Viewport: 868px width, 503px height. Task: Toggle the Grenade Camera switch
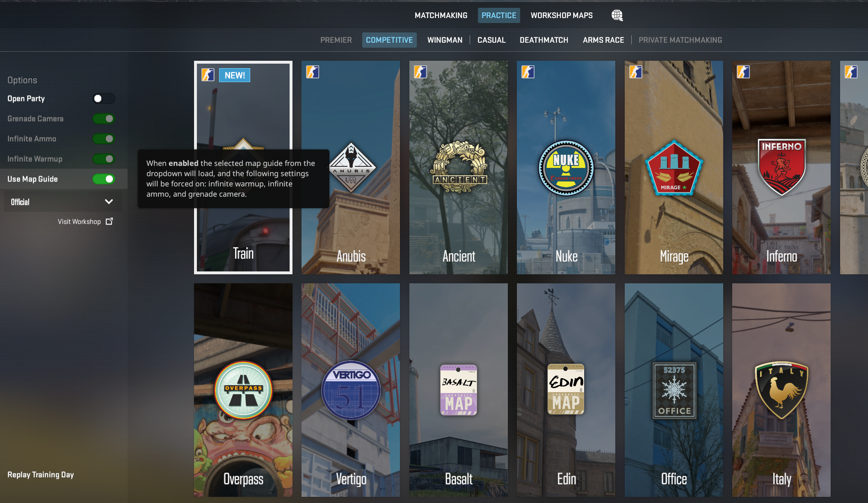(104, 119)
